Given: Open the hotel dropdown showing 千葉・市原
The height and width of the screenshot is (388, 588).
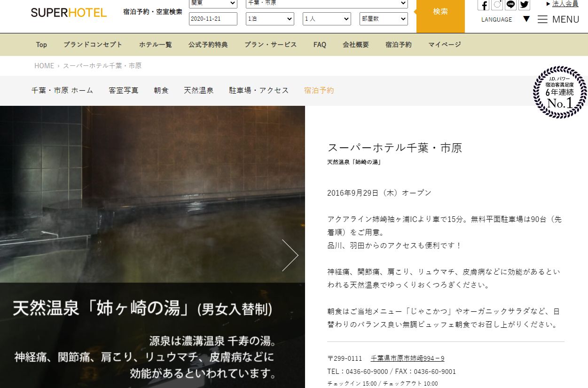Looking at the screenshot, I should pos(327,3).
